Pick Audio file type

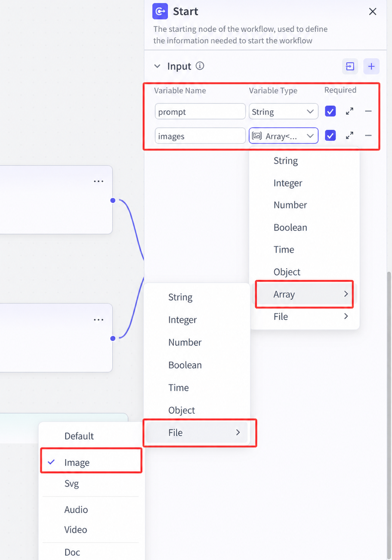click(76, 510)
